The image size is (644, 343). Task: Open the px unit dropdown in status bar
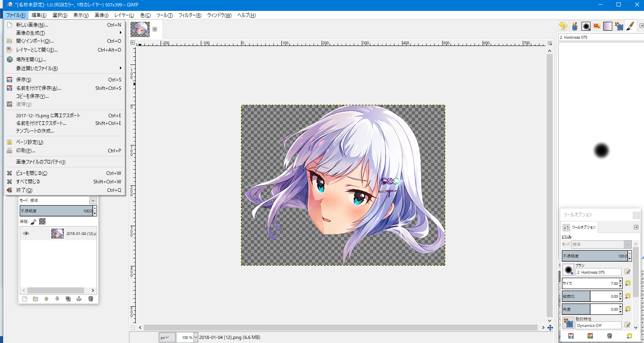[x=167, y=337]
